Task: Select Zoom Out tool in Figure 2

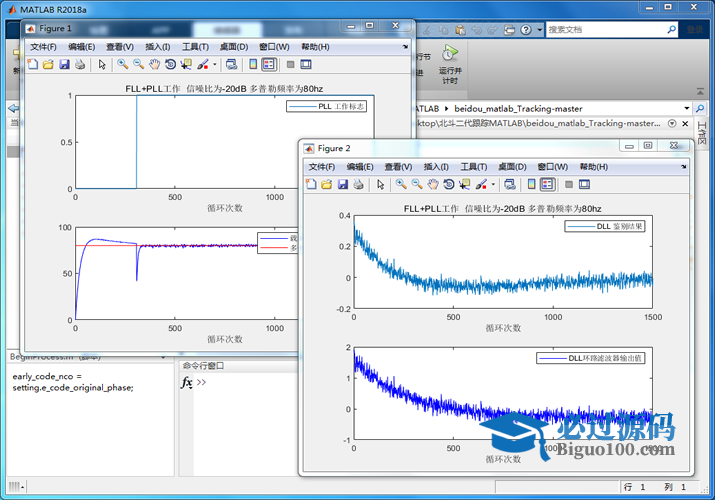Action: point(417,184)
